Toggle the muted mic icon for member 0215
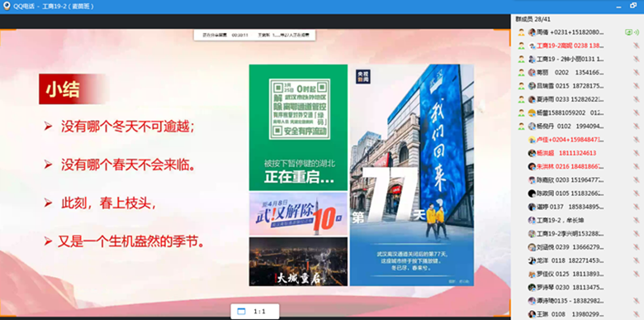 click(x=637, y=86)
